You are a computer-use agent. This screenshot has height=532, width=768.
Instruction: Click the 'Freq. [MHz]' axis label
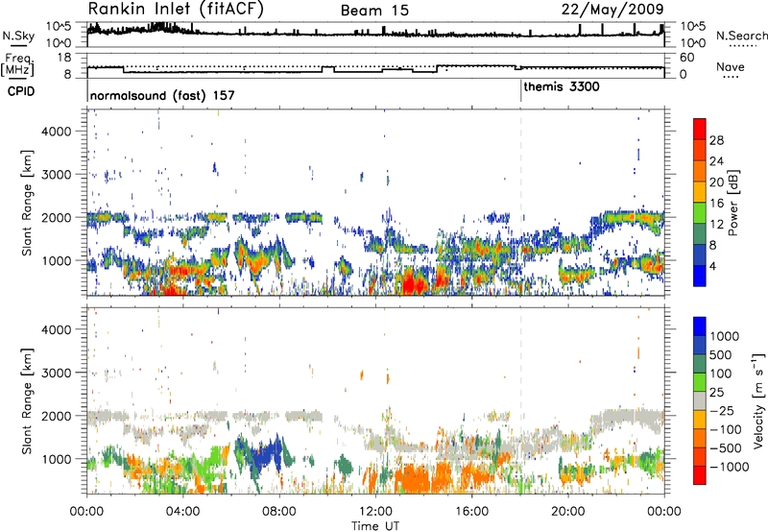click(x=17, y=65)
